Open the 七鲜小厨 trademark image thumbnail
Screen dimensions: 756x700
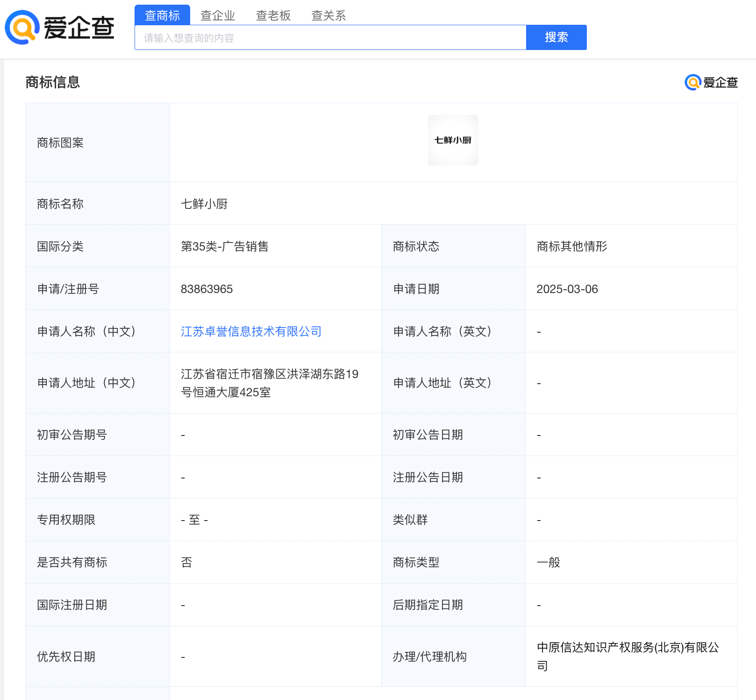coord(453,140)
